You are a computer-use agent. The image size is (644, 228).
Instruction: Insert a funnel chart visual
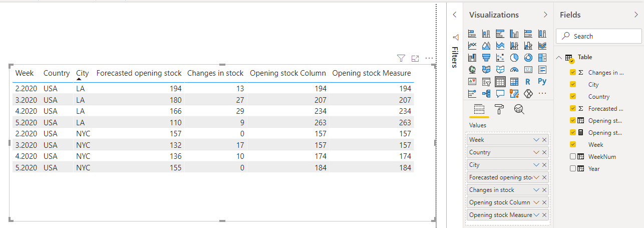[x=486, y=58]
